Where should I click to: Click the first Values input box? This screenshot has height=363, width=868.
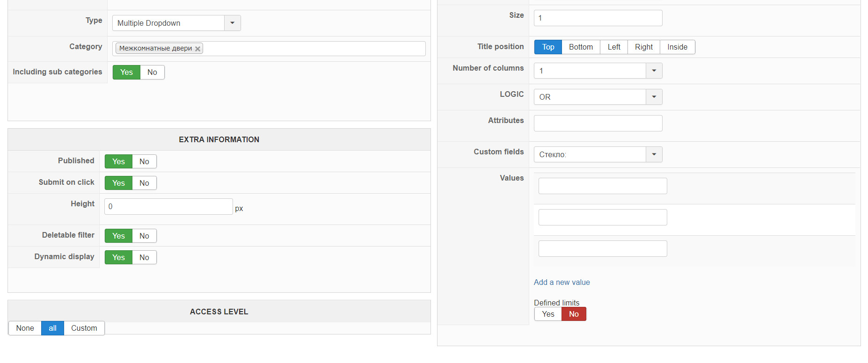point(603,186)
